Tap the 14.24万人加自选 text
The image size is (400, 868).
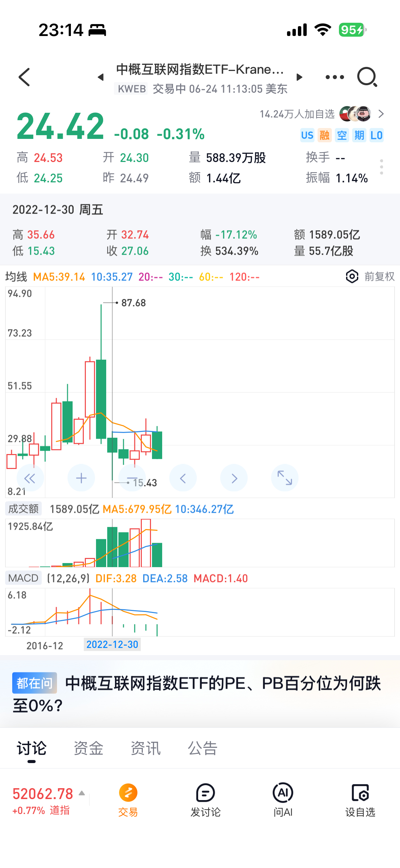click(x=297, y=114)
